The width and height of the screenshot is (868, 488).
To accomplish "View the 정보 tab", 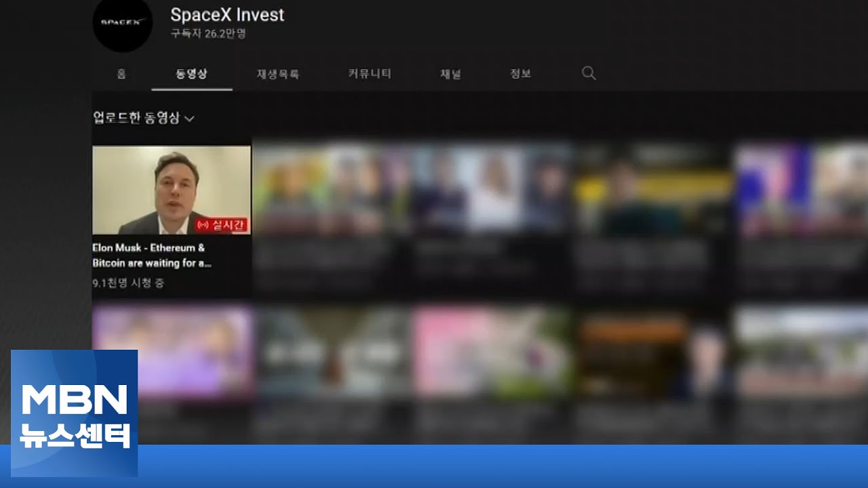I will point(521,74).
